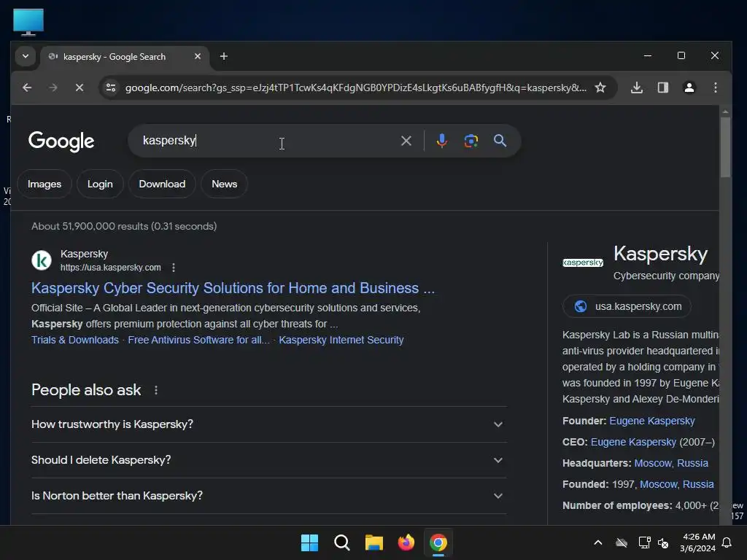This screenshot has width=747, height=560.
Task: Open File Explorer from the taskbar
Action: (x=374, y=542)
